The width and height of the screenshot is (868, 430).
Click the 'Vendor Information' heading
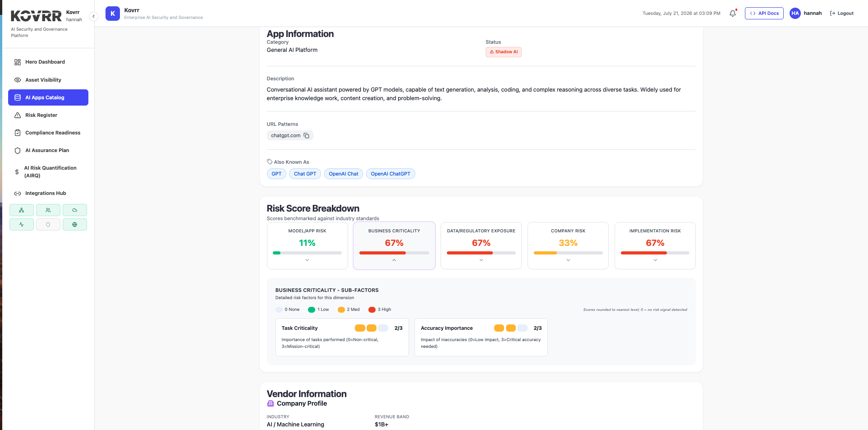(x=307, y=394)
